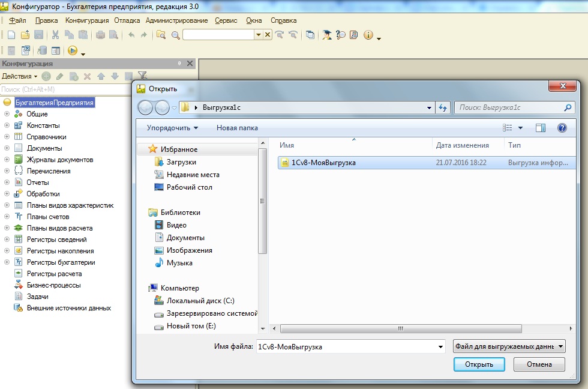588x389 pixels.
Task: Expand the Планы счетов tree node
Action: [x=7, y=217]
